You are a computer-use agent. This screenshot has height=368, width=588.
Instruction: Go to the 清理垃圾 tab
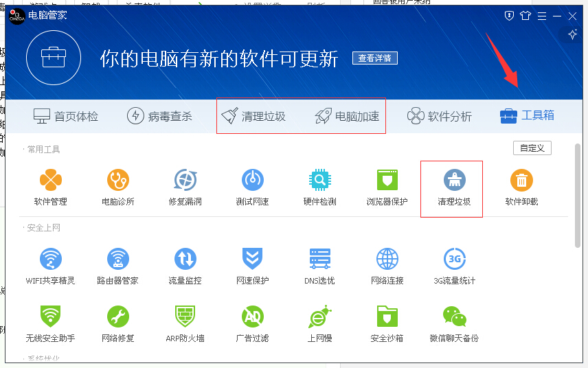tap(253, 116)
